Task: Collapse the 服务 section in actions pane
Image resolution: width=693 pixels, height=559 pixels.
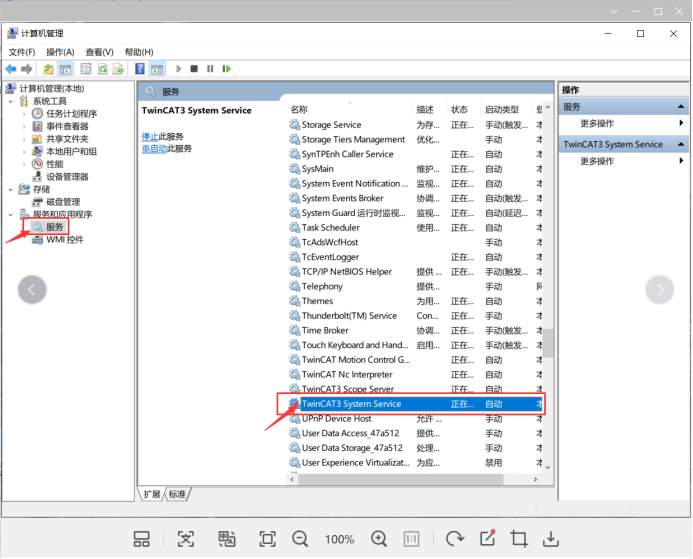Action: click(681, 107)
